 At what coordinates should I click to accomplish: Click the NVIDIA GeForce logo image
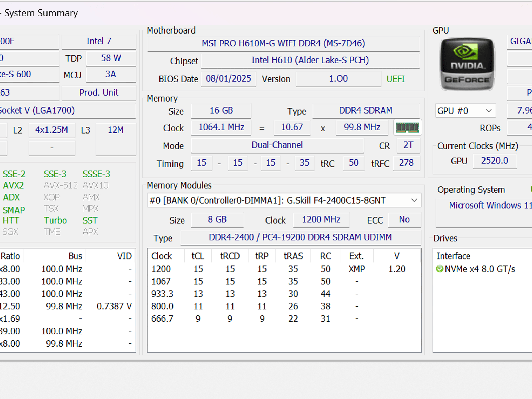click(467, 64)
